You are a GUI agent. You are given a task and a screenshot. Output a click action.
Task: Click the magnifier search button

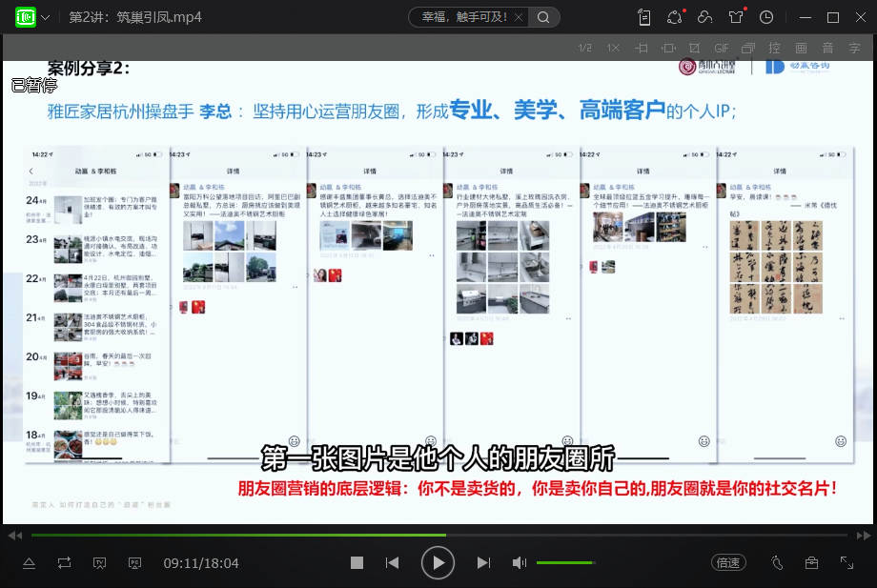pyautogui.click(x=543, y=17)
